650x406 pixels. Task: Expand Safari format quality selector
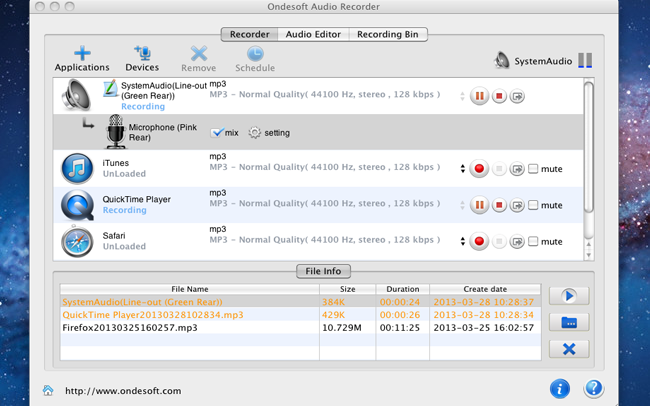tap(462, 241)
